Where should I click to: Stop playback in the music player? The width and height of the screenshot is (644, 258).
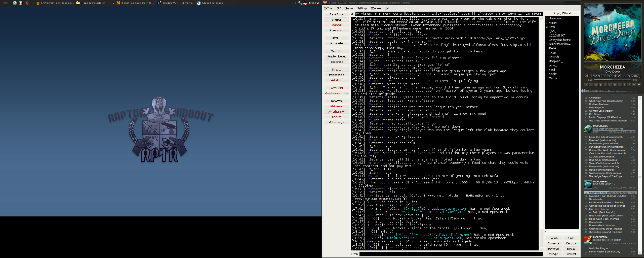[x=600, y=85]
